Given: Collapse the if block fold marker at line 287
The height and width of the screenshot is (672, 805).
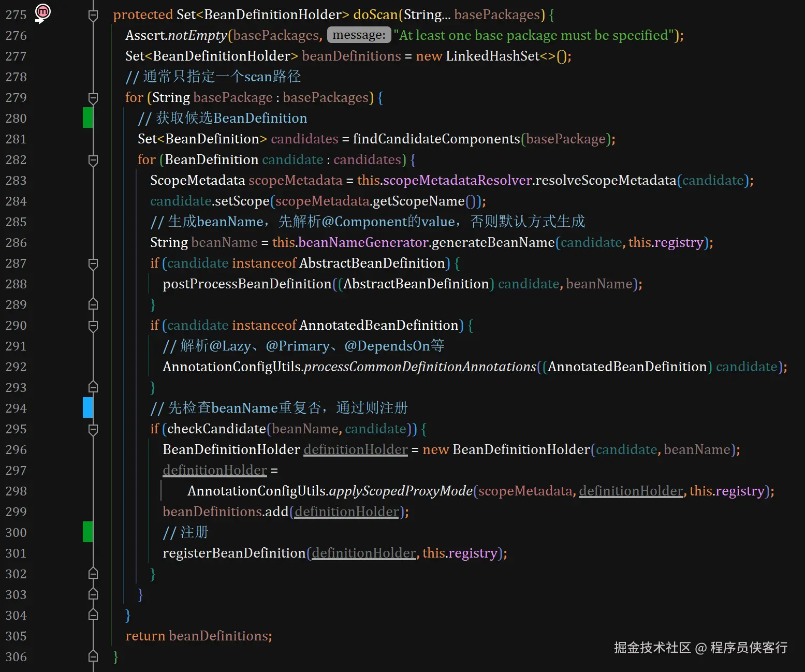Looking at the screenshot, I should tap(93, 264).
